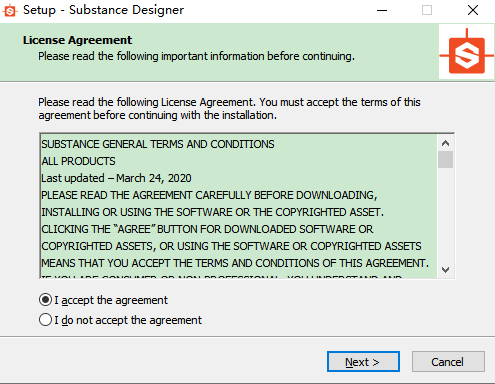Click the "License Agreement" heading
Viewport: 495px width, 384px height.
[x=77, y=40]
